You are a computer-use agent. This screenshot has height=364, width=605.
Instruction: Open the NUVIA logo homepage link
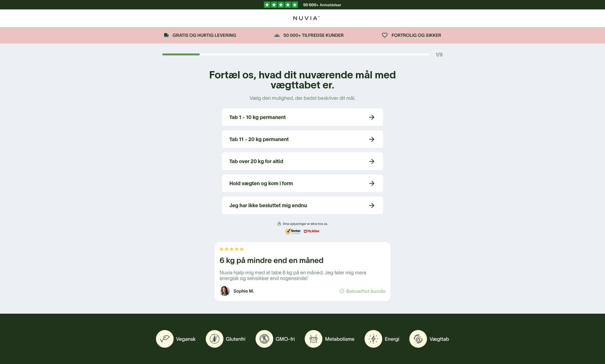coord(306,18)
